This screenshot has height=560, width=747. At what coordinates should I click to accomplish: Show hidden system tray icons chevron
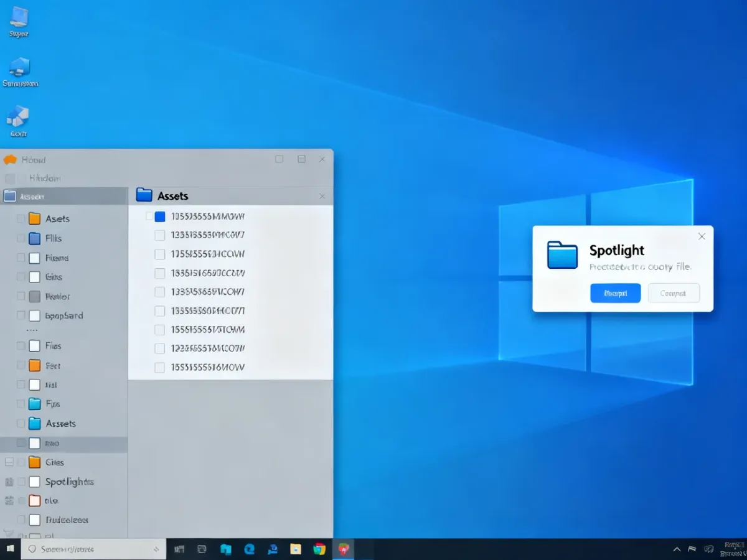pos(677,549)
